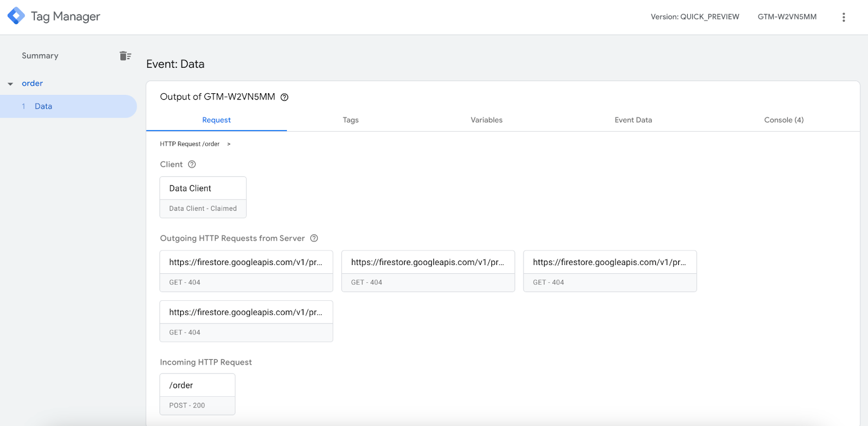Viewport: 868px width, 426px height.
Task: Select the order entry in sidebar
Action: pos(32,83)
